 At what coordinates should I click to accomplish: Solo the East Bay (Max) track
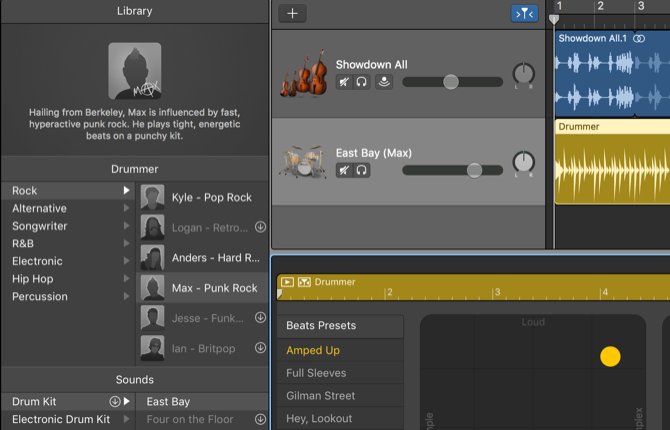click(361, 170)
